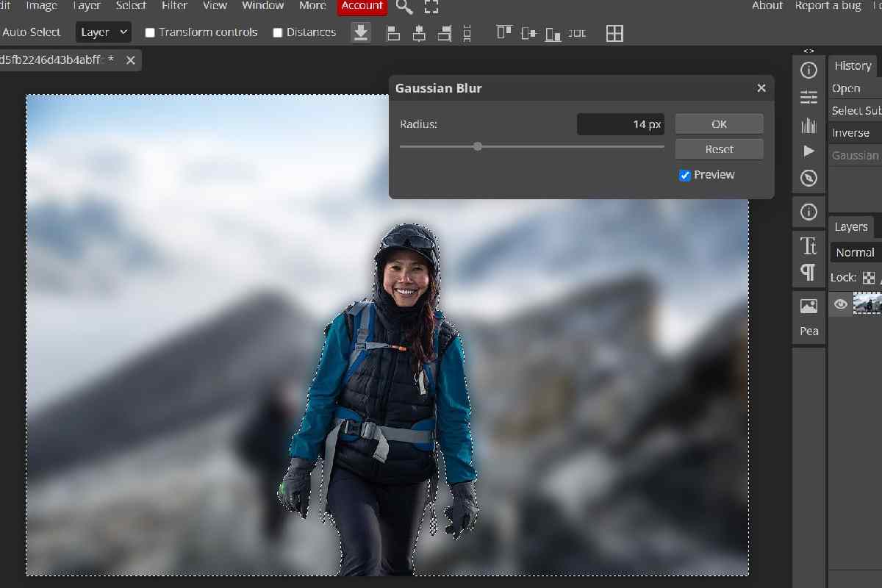
Task: Hide the layer using the eye icon
Action: click(x=841, y=304)
